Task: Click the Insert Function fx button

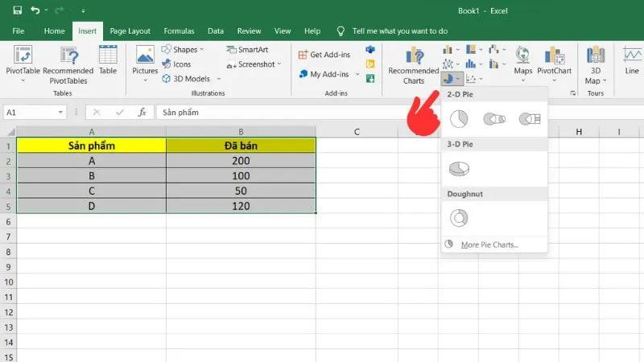Action: (x=142, y=112)
